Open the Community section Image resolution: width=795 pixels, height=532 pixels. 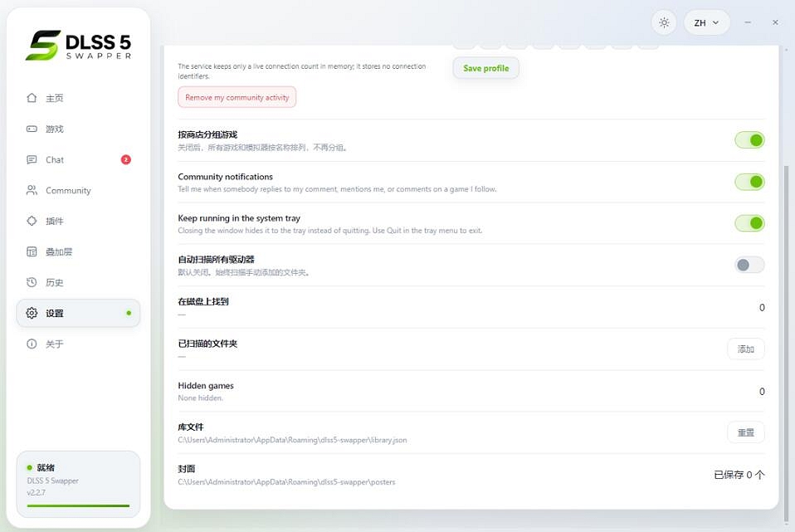[78, 190]
